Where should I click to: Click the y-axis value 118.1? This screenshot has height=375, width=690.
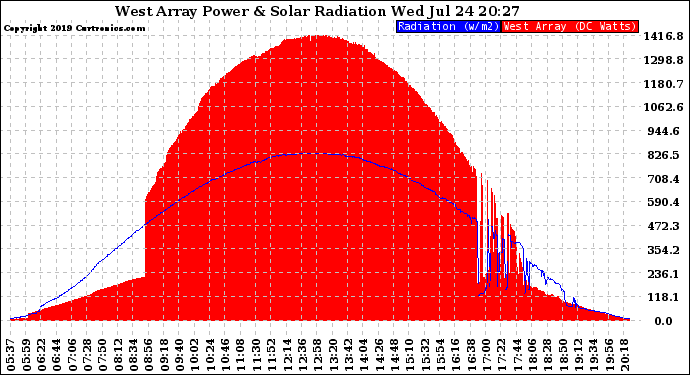[664, 297]
